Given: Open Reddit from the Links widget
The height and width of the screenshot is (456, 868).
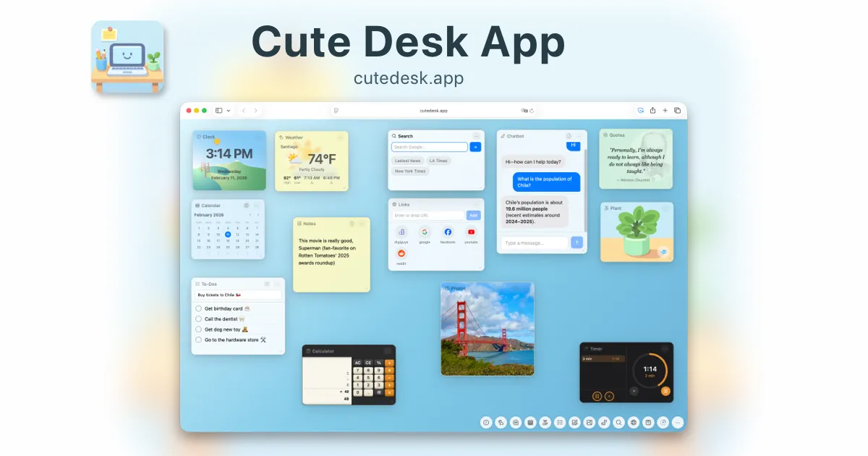Looking at the screenshot, I should point(402,253).
